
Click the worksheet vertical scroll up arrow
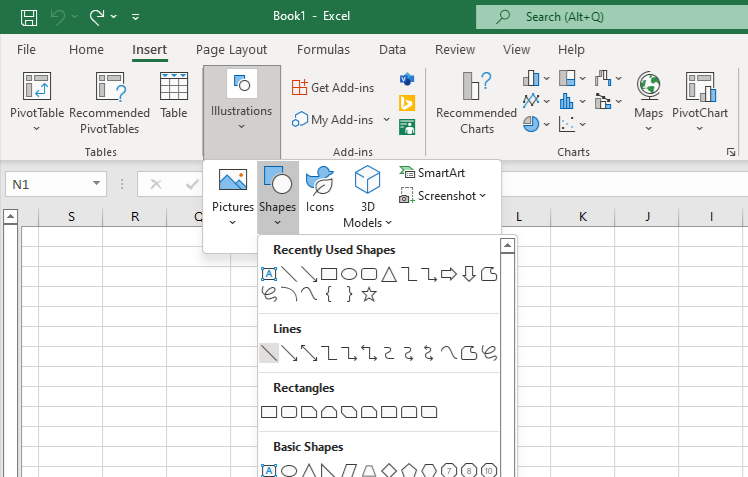coord(10,217)
